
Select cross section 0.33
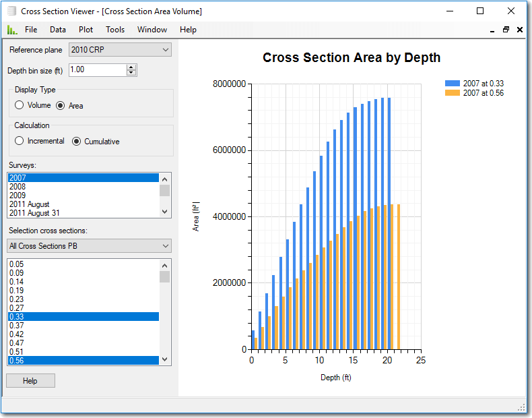pos(84,317)
